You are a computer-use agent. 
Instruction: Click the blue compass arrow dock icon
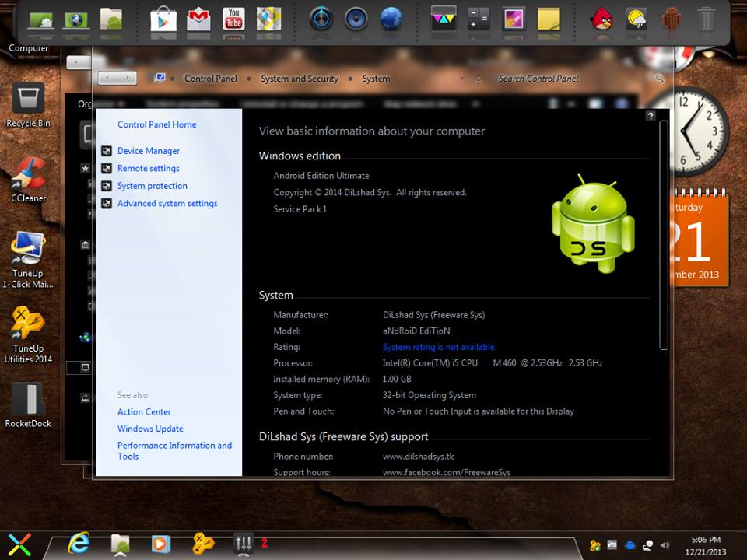[321, 19]
